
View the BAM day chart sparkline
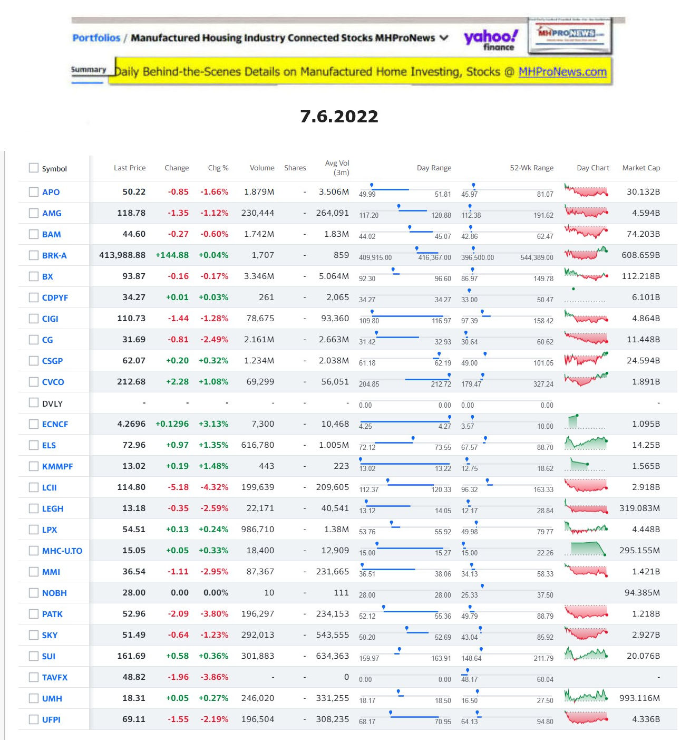pos(586,232)
